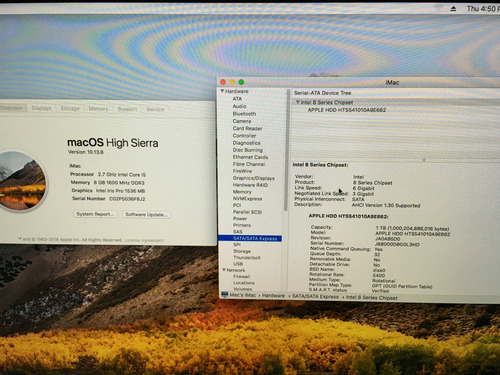This screenshot has height=375, width=500.
Task: Select SPI in the sidebar
Action: (237, 245)
